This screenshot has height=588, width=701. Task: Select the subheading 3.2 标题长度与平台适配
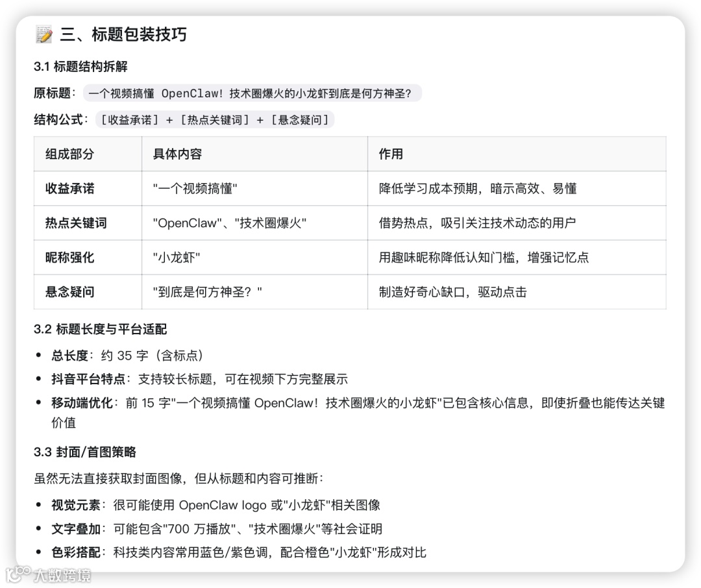coord(100,329)
